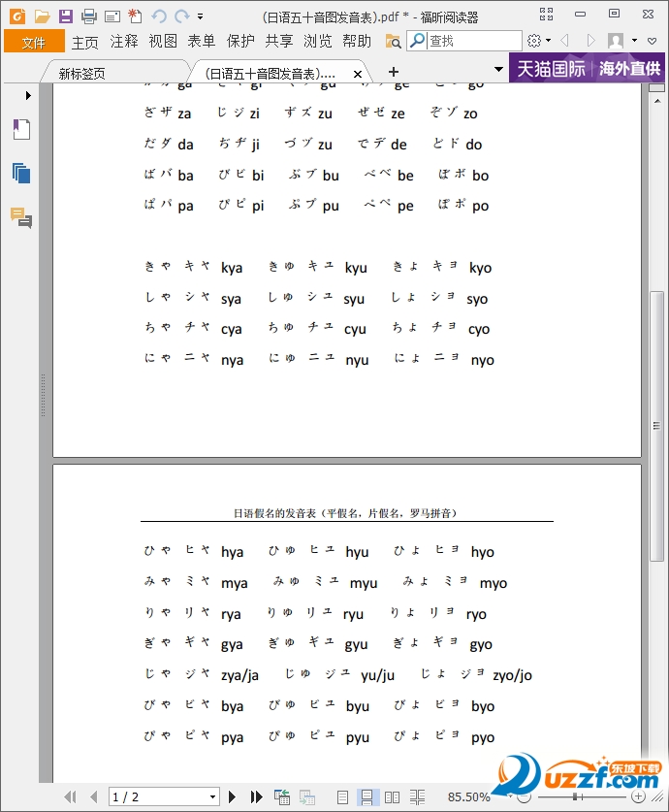Undo the last action
The width and height of the screenshot is (669, 812).
(x=159, y=16)
